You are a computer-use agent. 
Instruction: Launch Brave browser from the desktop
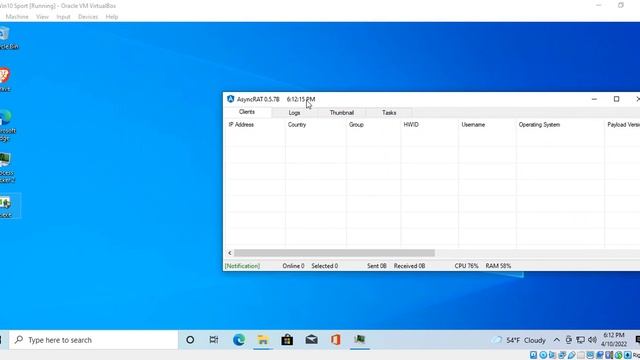click(x=4, y=80)
